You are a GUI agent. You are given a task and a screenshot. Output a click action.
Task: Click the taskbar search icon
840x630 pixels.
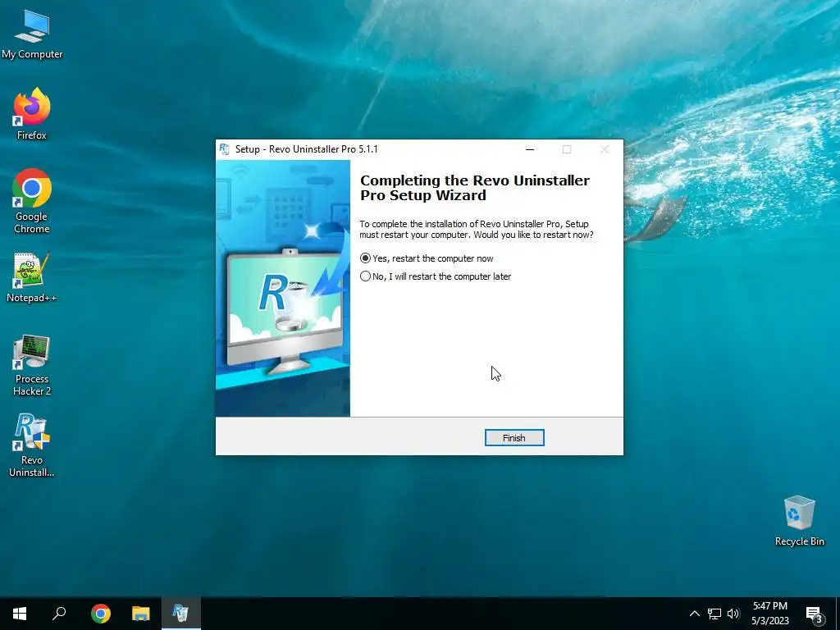pos(59,614)
